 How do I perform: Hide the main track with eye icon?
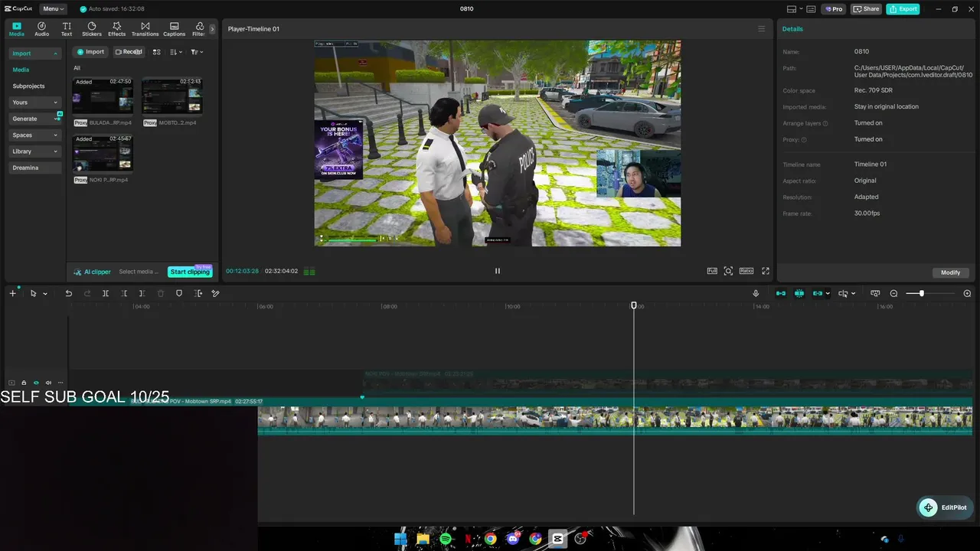(36, 383)
